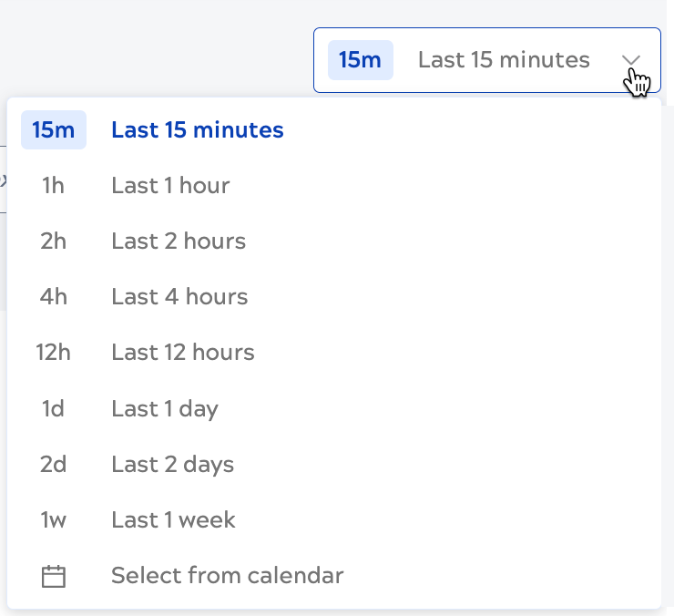Open Select from calendar
The height and width of the screenshot is (616, 674).
[x=227, y=576]
